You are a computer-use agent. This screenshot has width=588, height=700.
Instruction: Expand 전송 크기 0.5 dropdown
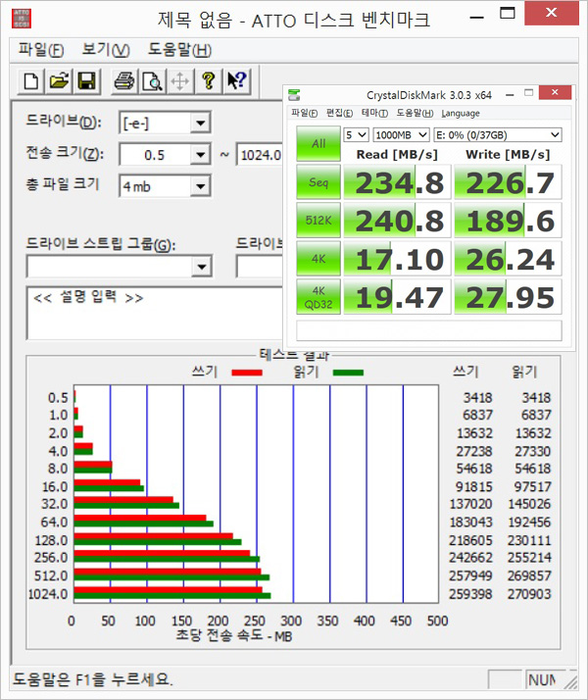(200, 155)
